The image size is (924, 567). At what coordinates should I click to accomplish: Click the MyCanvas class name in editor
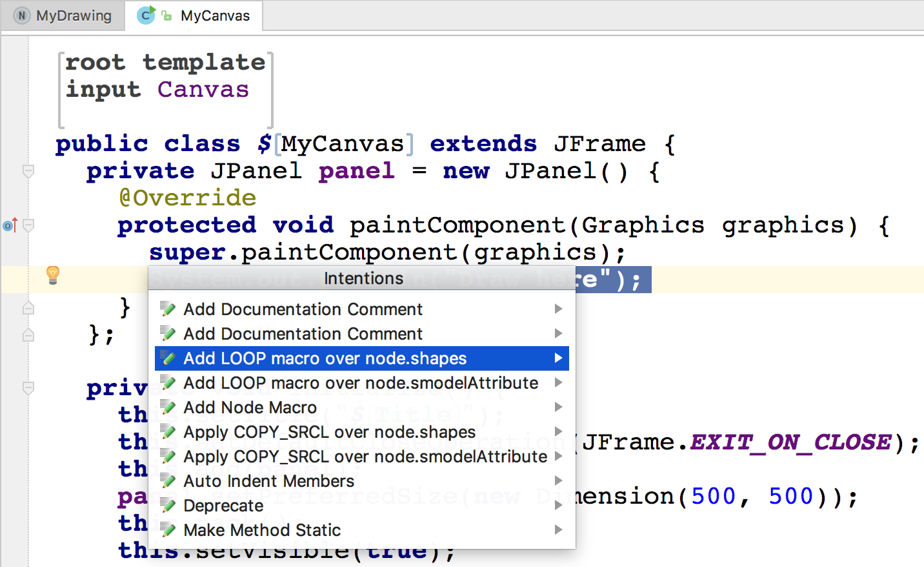click(343, 143)
